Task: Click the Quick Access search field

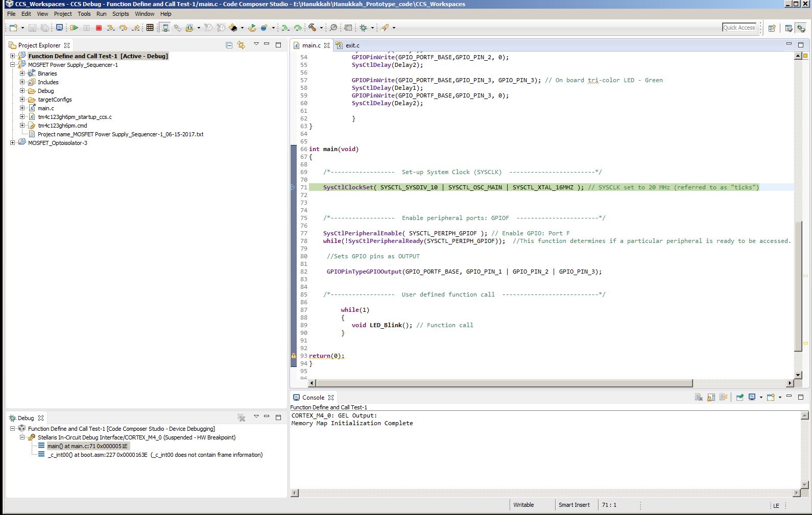Action: 739,28
